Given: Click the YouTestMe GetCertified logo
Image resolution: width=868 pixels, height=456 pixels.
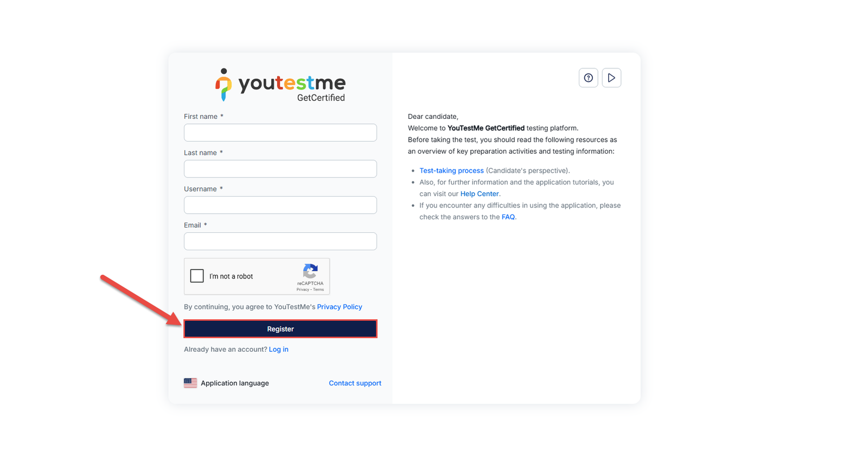Looking at the screenshot, I should pyautogui.click(x=280, y=85).
